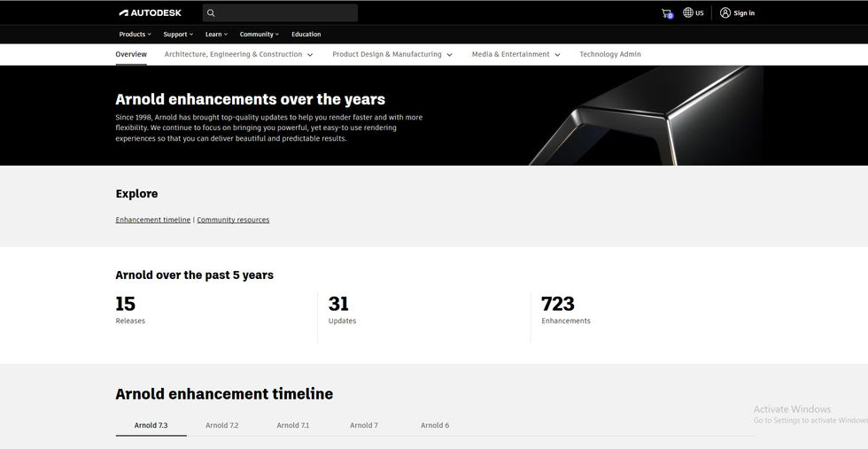Screen dimensions: 868x449
Task: Click the Sign in text link
Action: pos(744,13)
